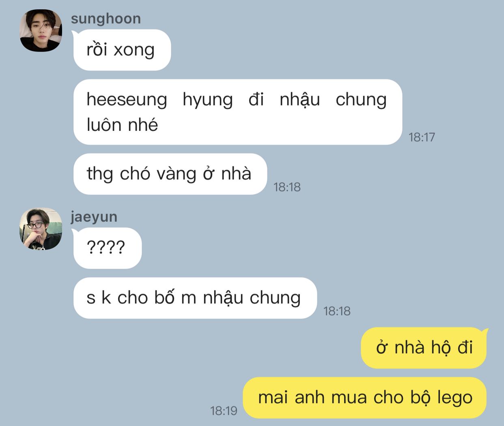Click the word 'xong' in the first bubble
The height and width of the screenshot is (426, 504).
coord(134,50)
